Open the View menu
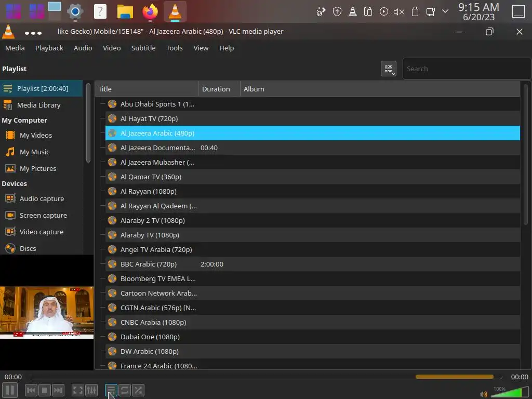 pos(201,48)
